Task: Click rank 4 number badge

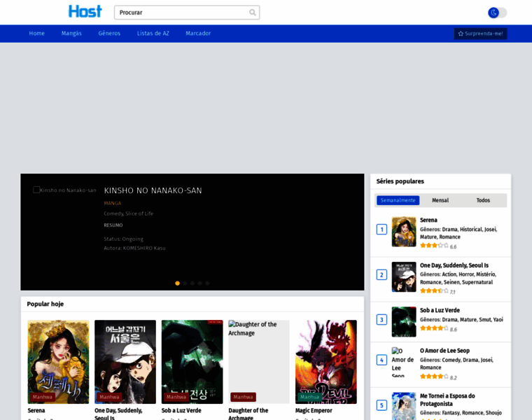Action: tap(381, 360)
